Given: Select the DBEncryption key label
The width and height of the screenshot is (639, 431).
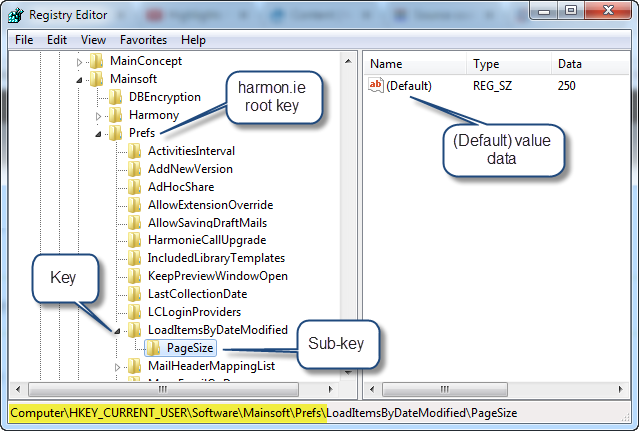Looking at the screenshot, I should pos(165,97).
